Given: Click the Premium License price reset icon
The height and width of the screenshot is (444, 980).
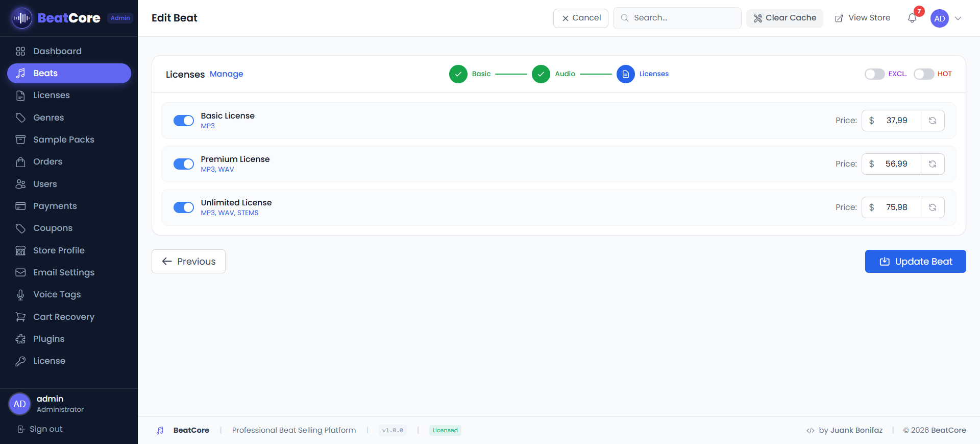Looking at the screenshot, I should point(932,164).
